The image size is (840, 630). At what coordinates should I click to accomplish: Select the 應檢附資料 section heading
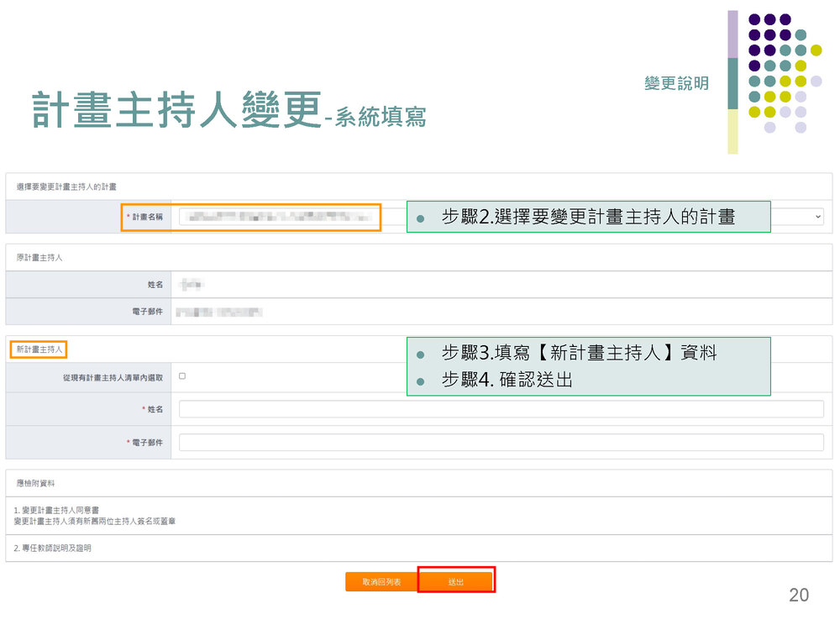coord(36,483)
